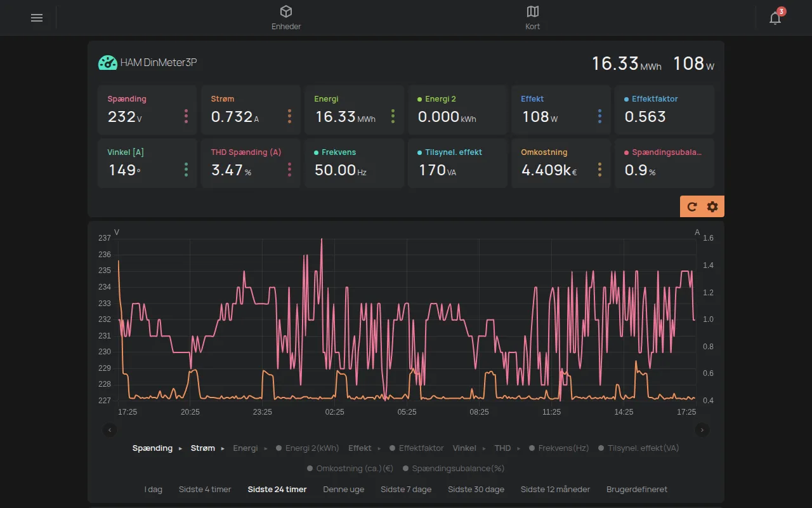Click the HAM DinMeter3P device title
This screenshot has width=812, height=508.
159,62
